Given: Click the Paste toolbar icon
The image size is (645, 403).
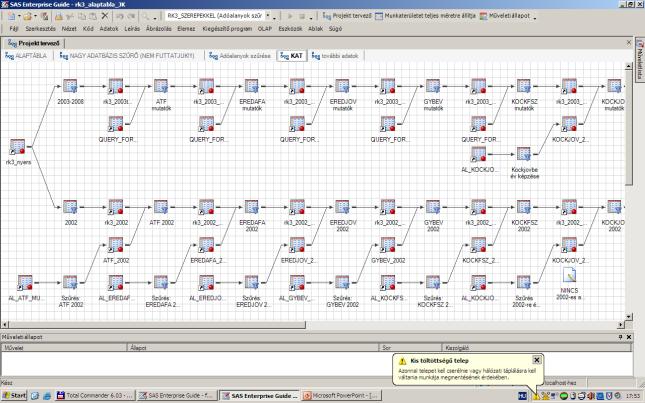Looking at the screenshot, I should coord(93,16).
